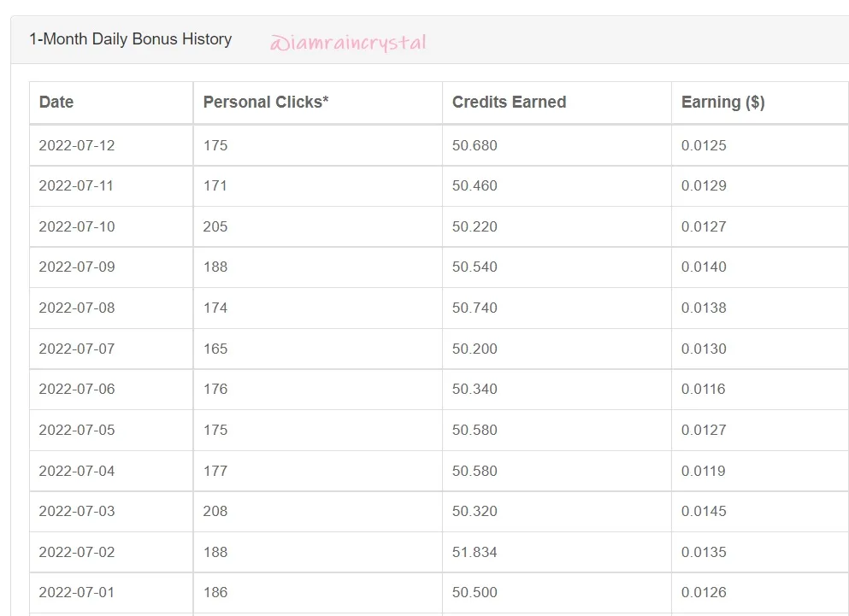Select earning value 0.0145
The height and width of the screenshot is (616, 849).
(x=704, y=511)
